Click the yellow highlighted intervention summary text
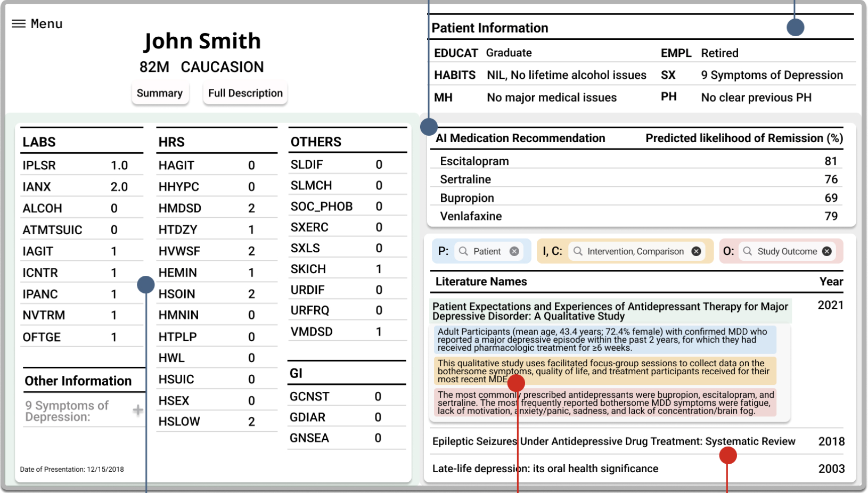 pos(604,371)
